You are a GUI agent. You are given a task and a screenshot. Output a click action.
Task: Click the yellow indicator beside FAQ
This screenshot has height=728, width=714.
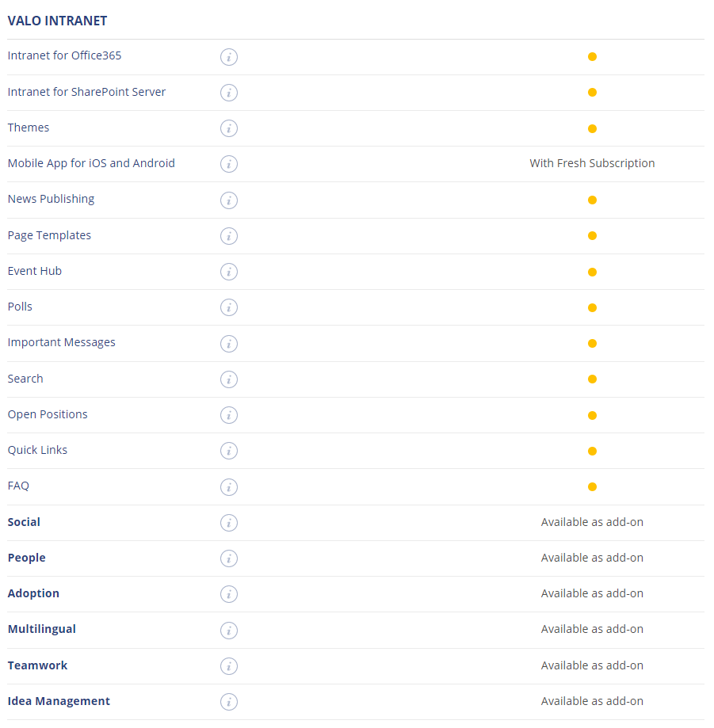592,486
